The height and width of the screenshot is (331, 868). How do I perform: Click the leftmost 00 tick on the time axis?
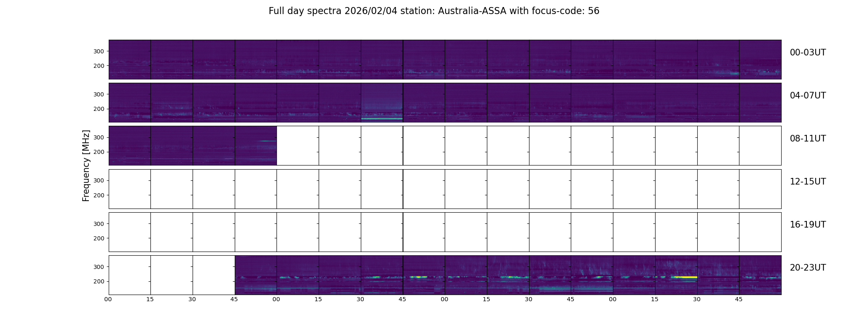point(108,299)
